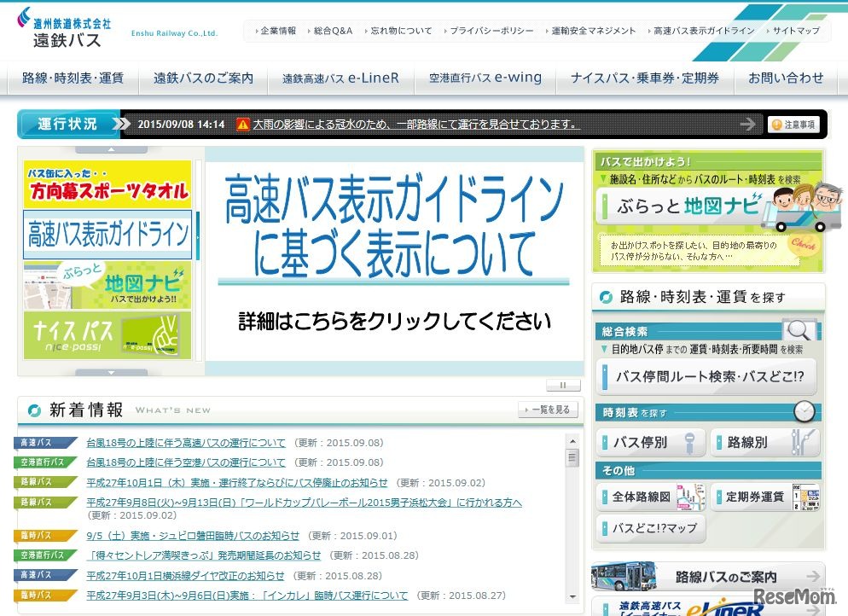This screenshot has height=616, width=848.
Task: Select 遠鉄高速バス e-LineR menu tab
Action: pyautogui.click(x=340, y=78)
